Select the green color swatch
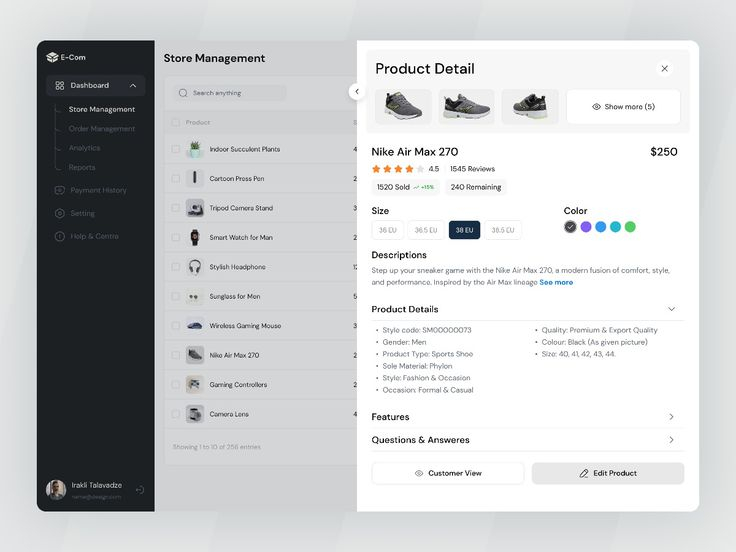 [630, 227]
